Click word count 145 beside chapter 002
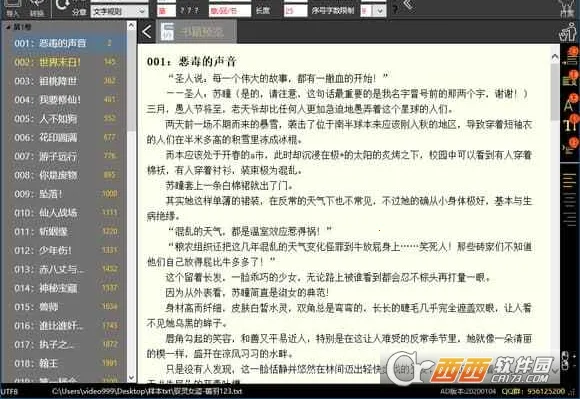Viewport: 580px width, 399px height. click(x=110, y=62)
